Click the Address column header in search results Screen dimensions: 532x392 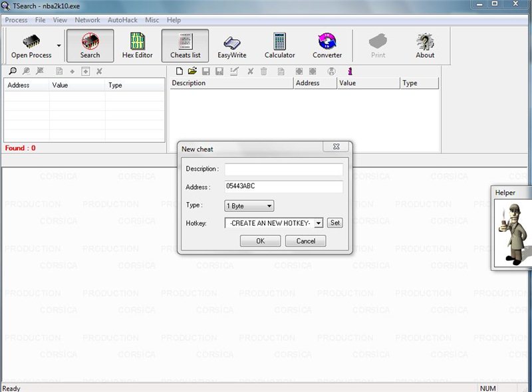(27, 85)
